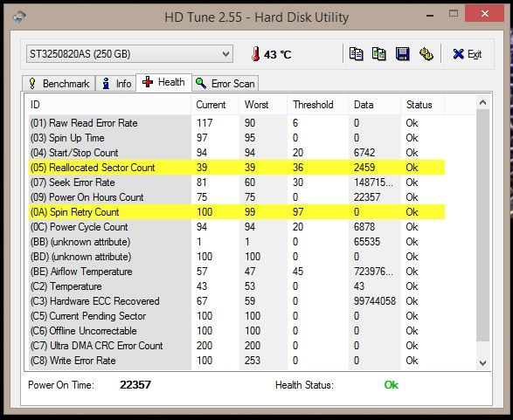Screen dimensions: 513x420
Task: Click the current value 117
Action: [x=205, y=123]
